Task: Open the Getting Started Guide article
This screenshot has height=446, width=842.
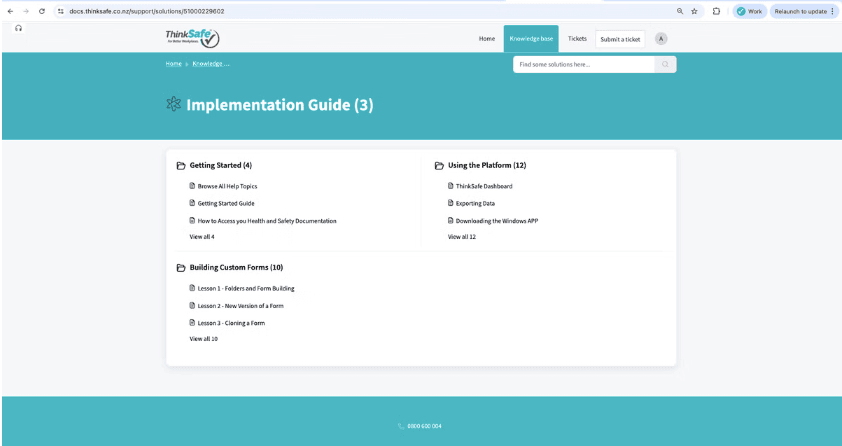Action: pyautogui.click(x=226, y=203)
